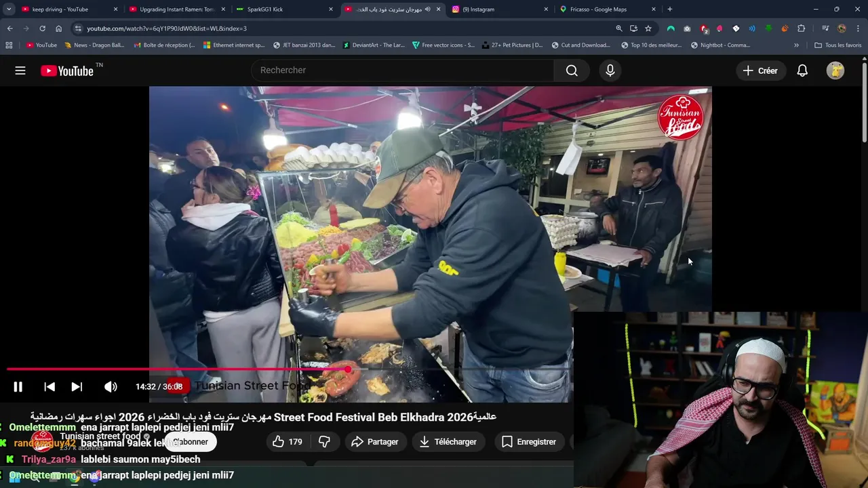
Task: Click the page vertical scrollbar
Action: click(865, 102)
